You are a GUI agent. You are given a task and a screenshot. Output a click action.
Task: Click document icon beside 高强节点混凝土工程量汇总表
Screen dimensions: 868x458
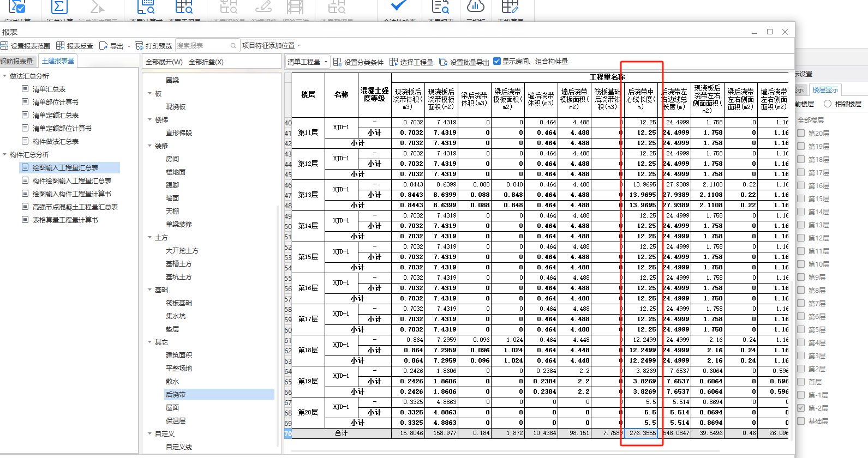point(25,206)
